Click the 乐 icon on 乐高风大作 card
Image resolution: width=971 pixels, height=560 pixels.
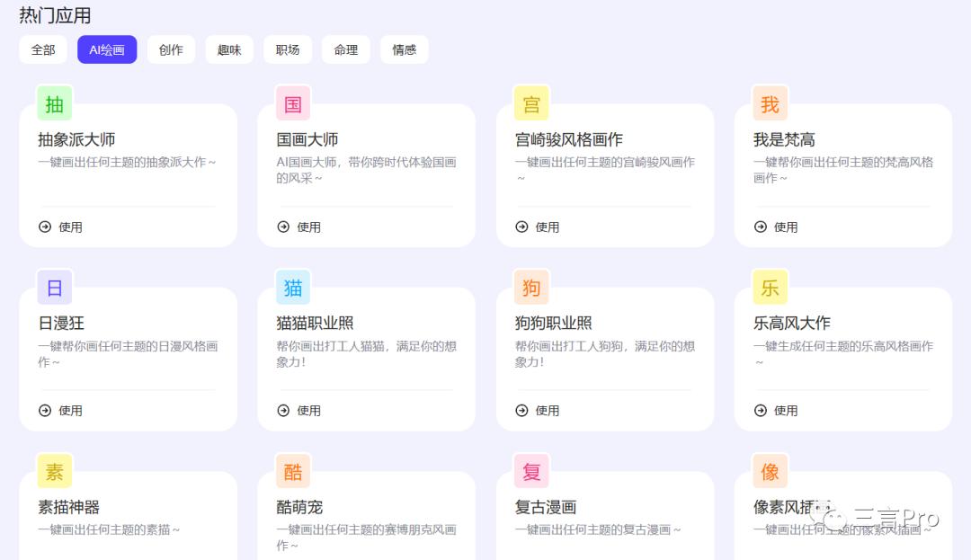(x=770, y=286)
